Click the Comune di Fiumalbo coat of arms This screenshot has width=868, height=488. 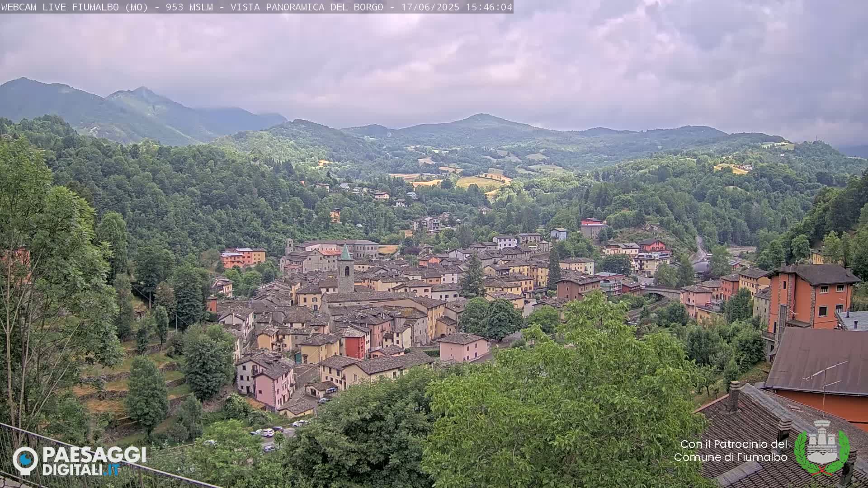click(x=821, y=447)
